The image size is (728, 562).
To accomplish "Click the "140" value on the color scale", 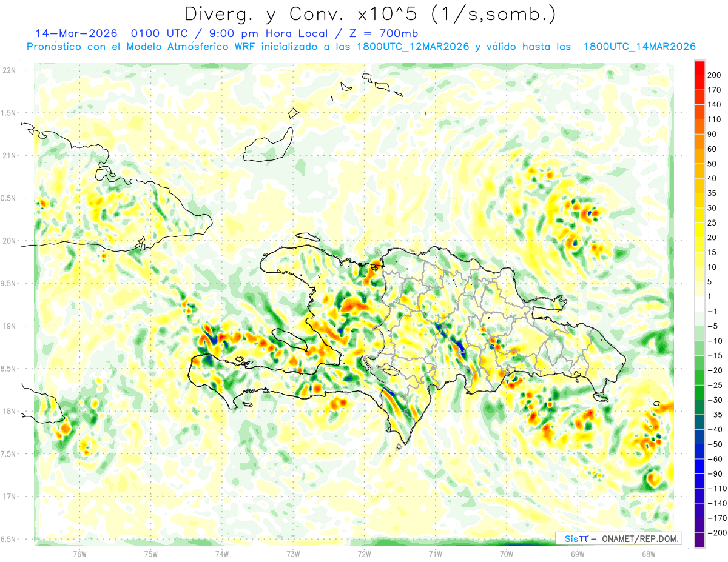I will point(715,105).
